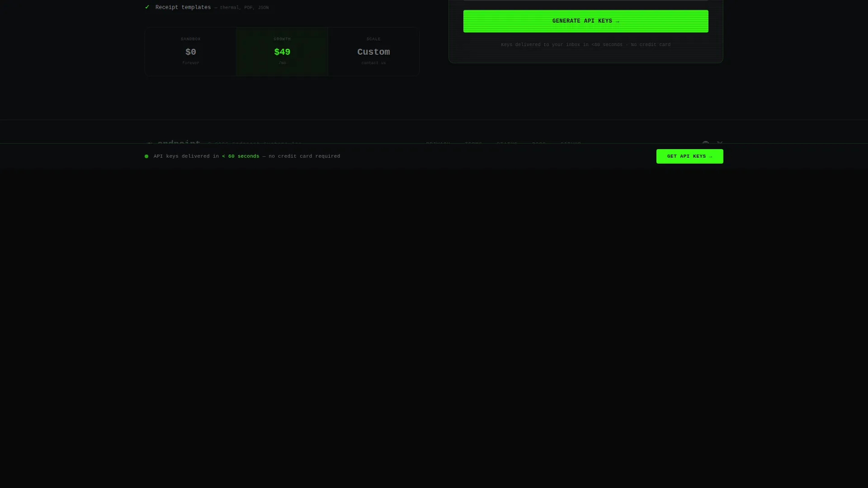Click the 'Receipt templates' feature text
Image resolution: width=868 pixels, height=488 pixels.
tap(183, 8)
